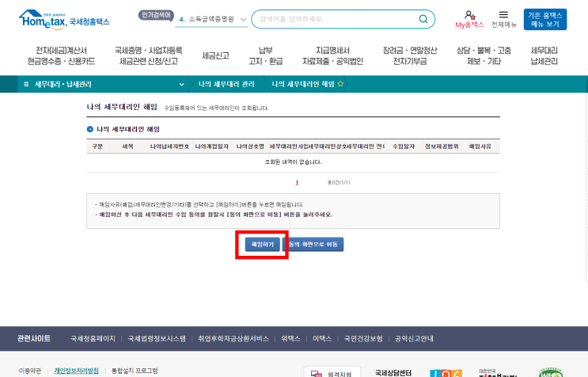Expand the 세무대리·납세관리 breadcrumb dropdown
This screenshot has width=588, height=377.
coord(181,85)
